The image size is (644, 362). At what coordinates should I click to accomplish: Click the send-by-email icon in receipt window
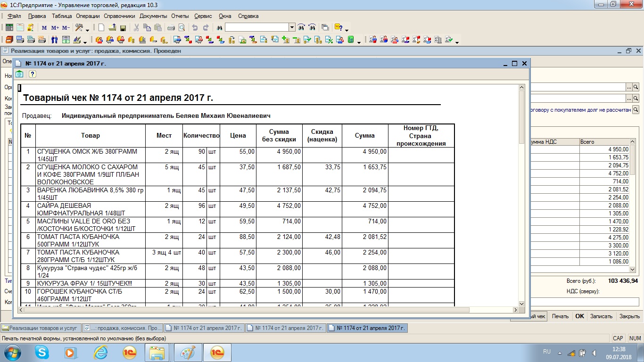[x=19, y=74]
